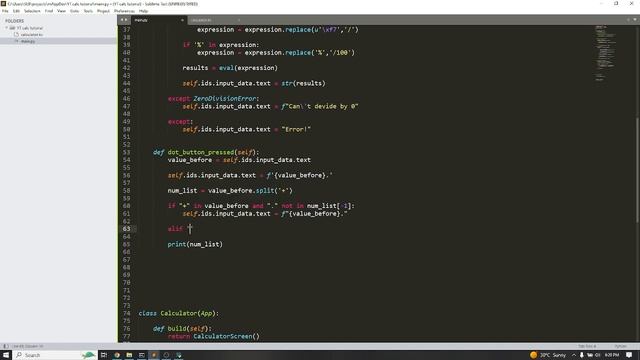Open the Selection menu

point(32,11)
